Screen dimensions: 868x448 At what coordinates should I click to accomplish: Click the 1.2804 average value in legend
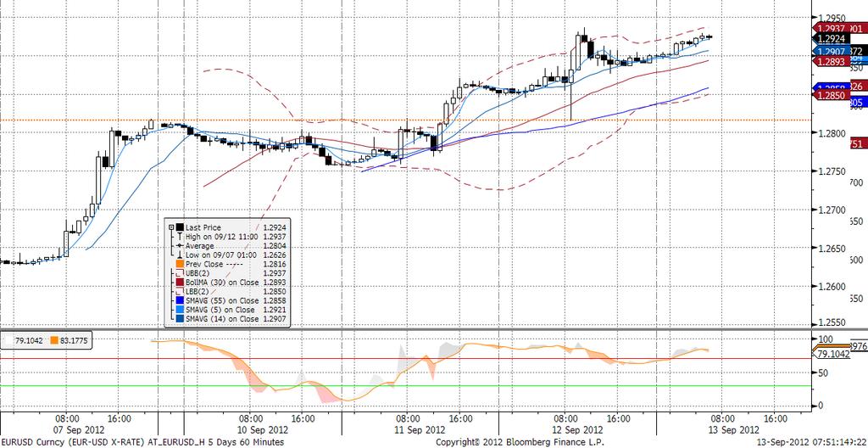[275, 245]
